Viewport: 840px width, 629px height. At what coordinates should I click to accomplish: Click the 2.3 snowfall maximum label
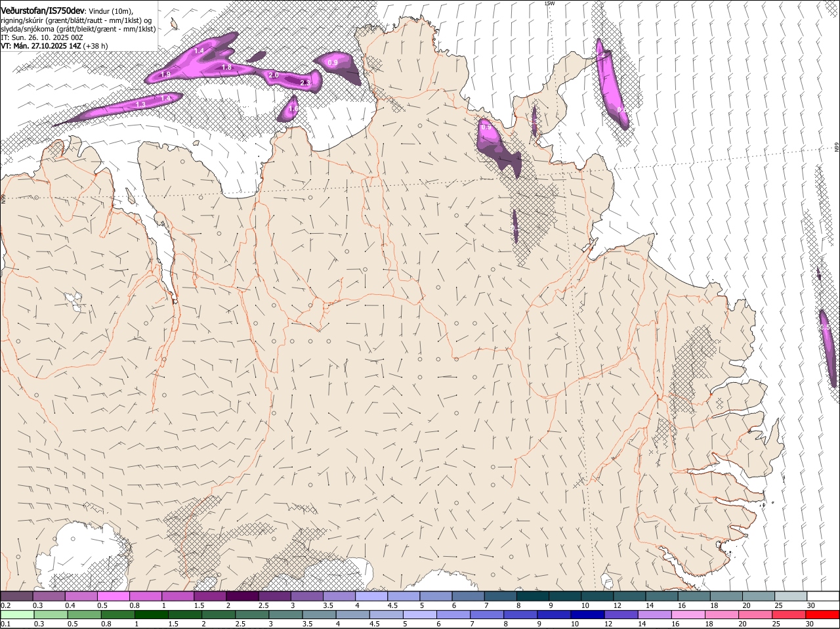[x=305, y=83]
